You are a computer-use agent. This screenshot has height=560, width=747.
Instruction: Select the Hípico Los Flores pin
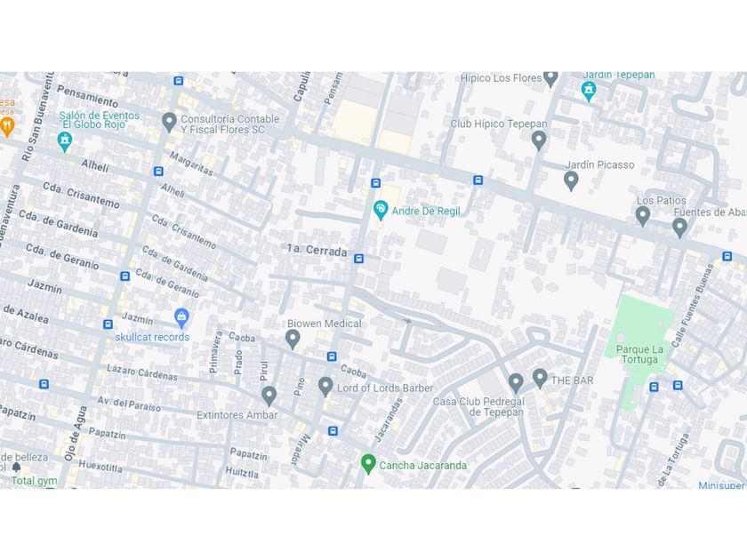[550, 78]
